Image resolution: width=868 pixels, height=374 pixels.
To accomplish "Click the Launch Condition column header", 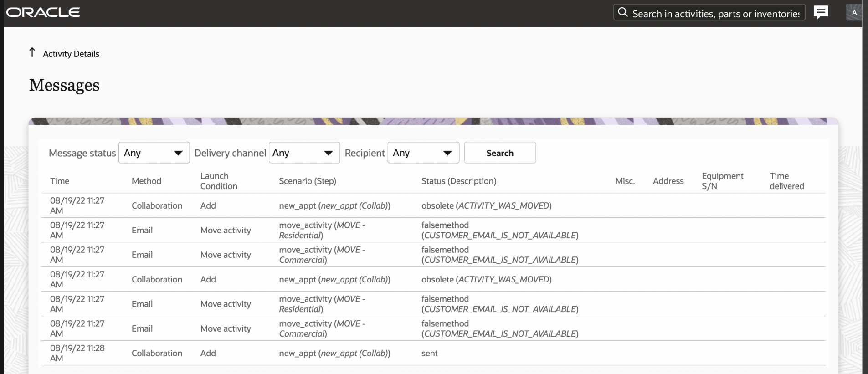I will coord(219,181).
